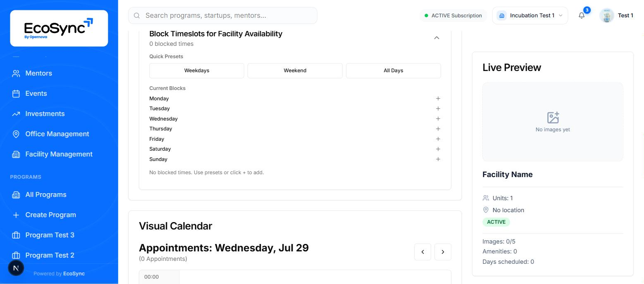644x284 pixels.
Task: Click the EcoSync logo
Action: coord(59,28)
